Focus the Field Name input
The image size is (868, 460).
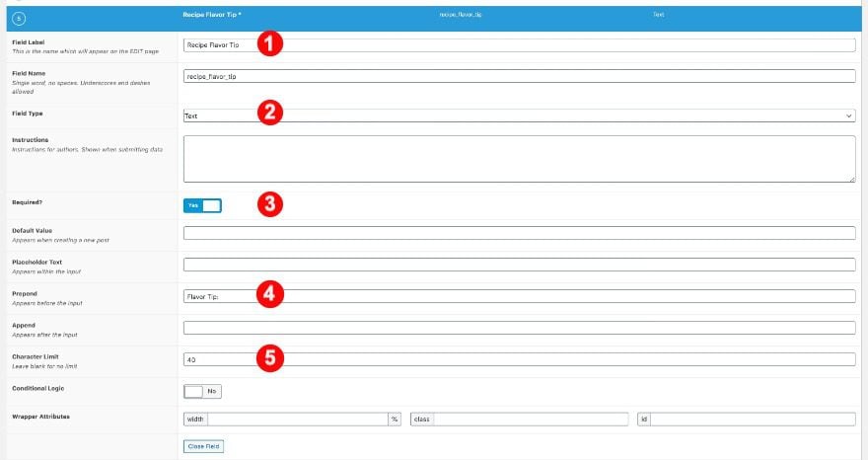point(519,76)
